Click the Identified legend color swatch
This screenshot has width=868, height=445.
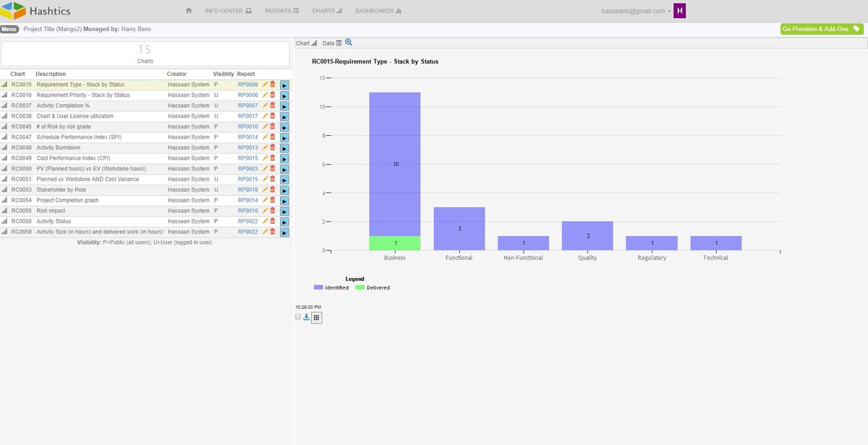[319, 287]
